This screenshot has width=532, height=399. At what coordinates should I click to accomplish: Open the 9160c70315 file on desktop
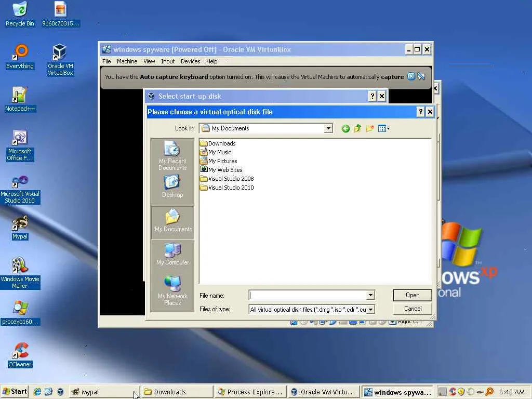pyautogui.click(x=60, y=14)
